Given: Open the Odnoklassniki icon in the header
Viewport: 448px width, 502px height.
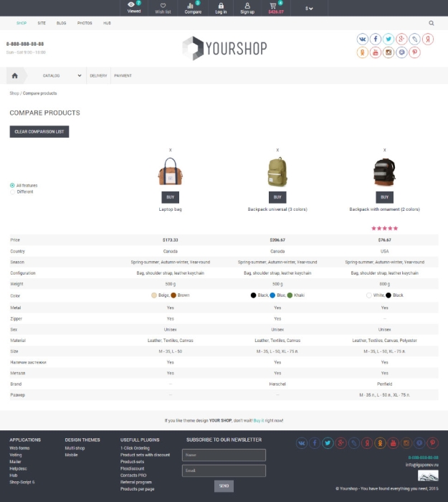Looking at the screenshot, I should (363, 52).
